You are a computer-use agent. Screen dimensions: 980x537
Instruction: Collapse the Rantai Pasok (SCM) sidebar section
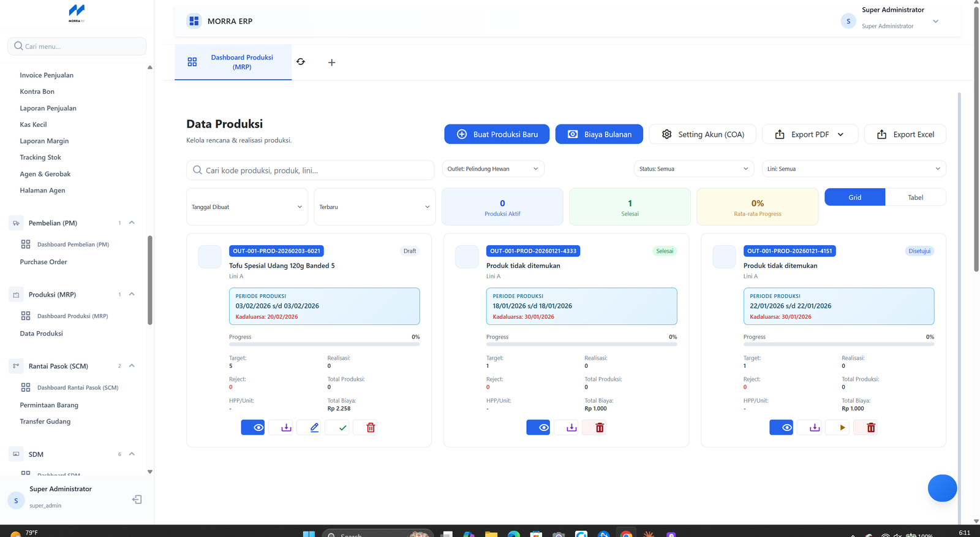tap(132, 366)
